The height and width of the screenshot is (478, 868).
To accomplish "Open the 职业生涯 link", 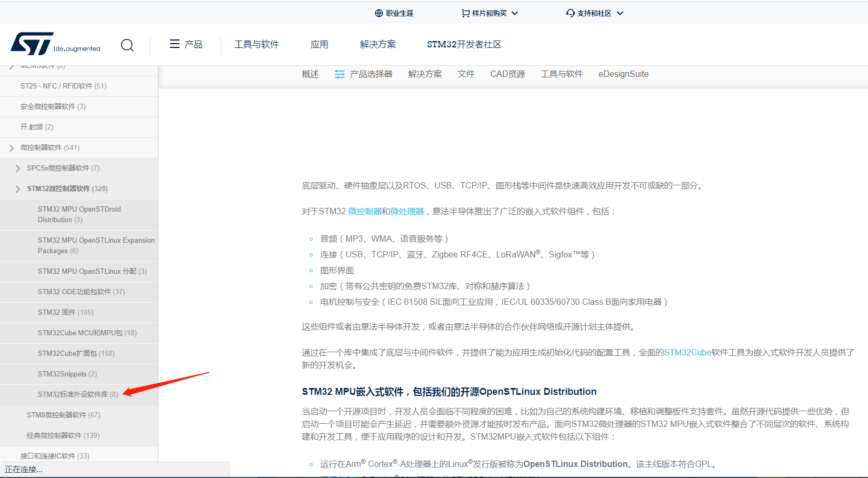I will coord(400,13).
